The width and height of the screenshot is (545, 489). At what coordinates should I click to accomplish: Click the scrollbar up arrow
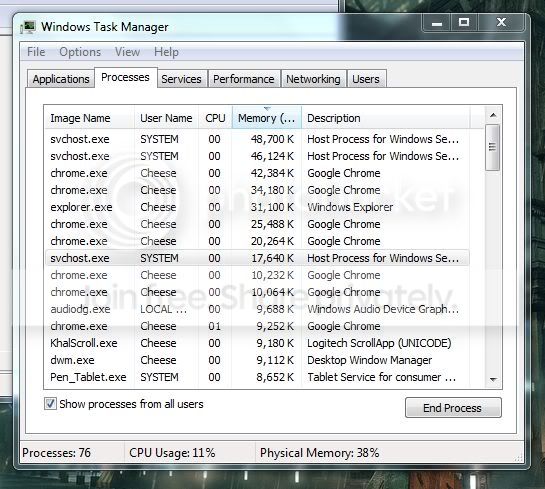[493, 115]
